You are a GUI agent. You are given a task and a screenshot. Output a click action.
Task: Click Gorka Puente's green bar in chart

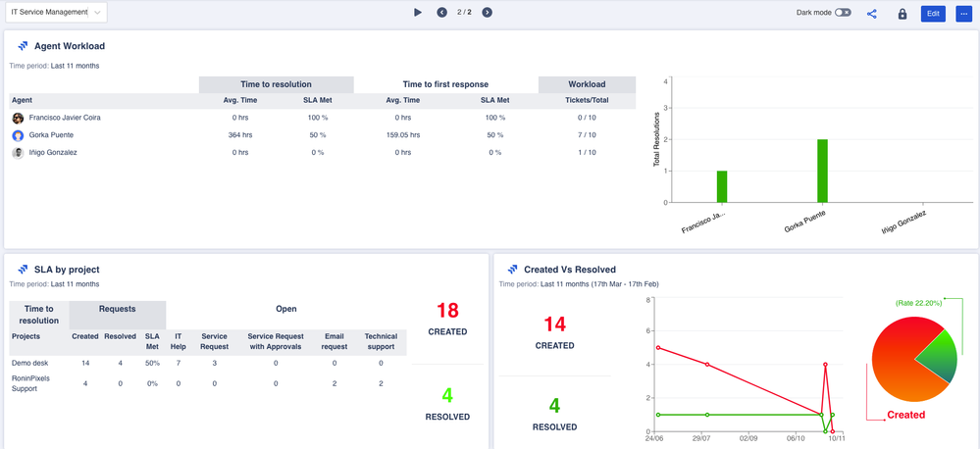822,171
